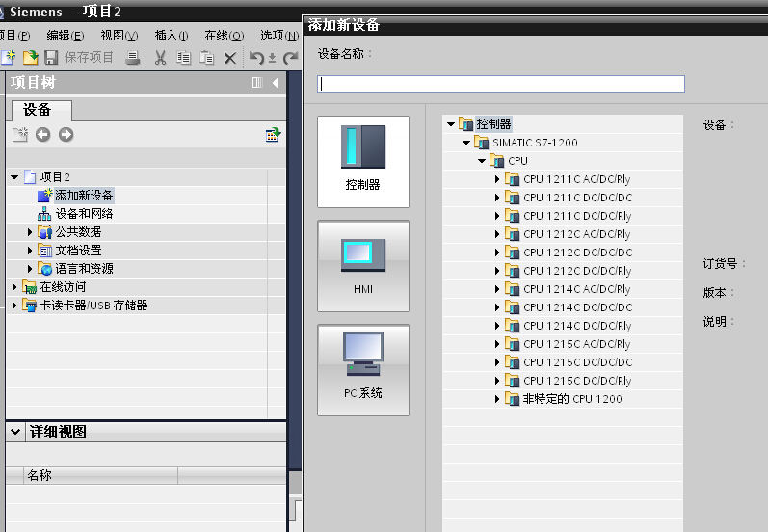
Task: Open the 编辑(E) menu
Action: click(66, 36)
